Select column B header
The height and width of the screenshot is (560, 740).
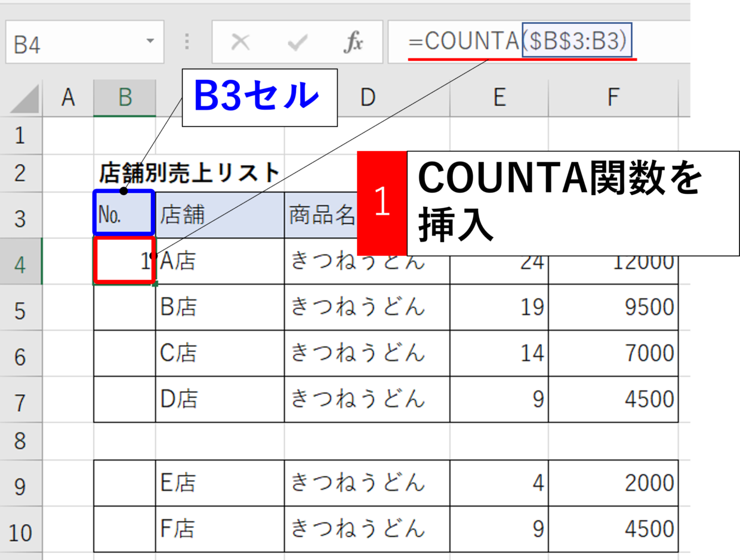(x=125, y=98)
